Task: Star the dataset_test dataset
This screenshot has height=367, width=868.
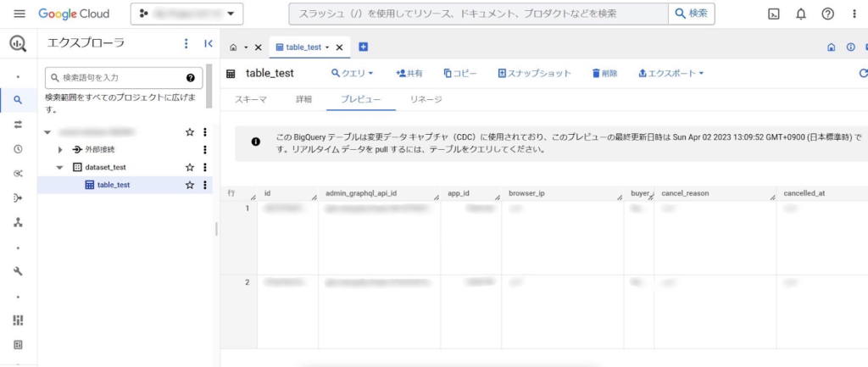Action: pyautogui.click(x=190, y=168)
